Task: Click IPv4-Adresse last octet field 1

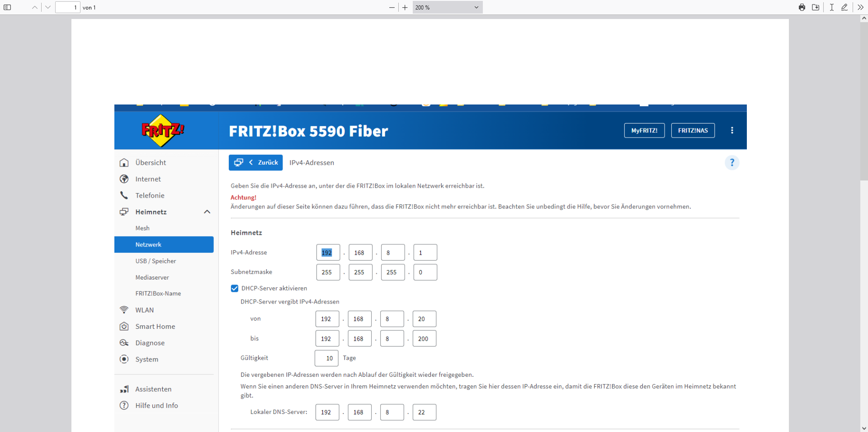Action: coord(425,252)
